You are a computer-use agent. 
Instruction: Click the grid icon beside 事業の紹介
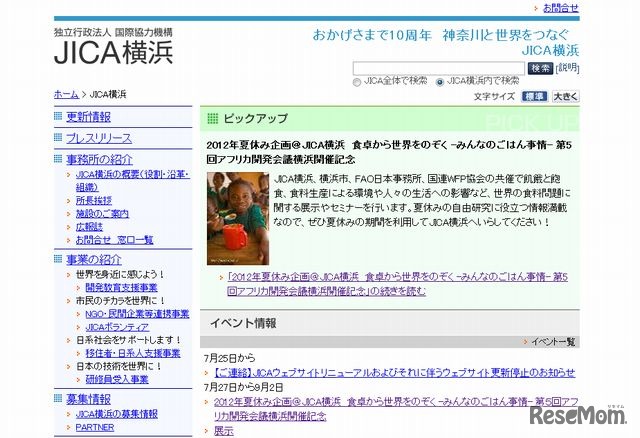[x=58, y=258]
